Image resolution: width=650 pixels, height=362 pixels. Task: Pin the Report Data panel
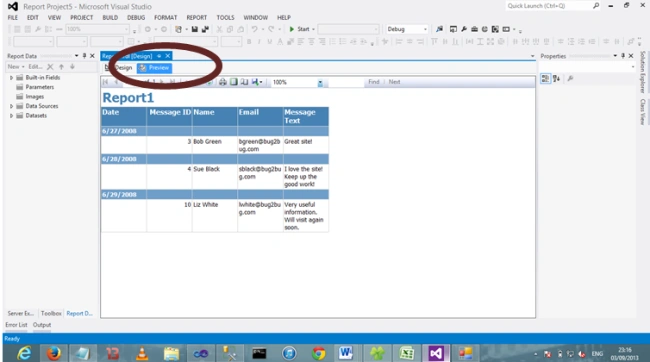[84, 56]
